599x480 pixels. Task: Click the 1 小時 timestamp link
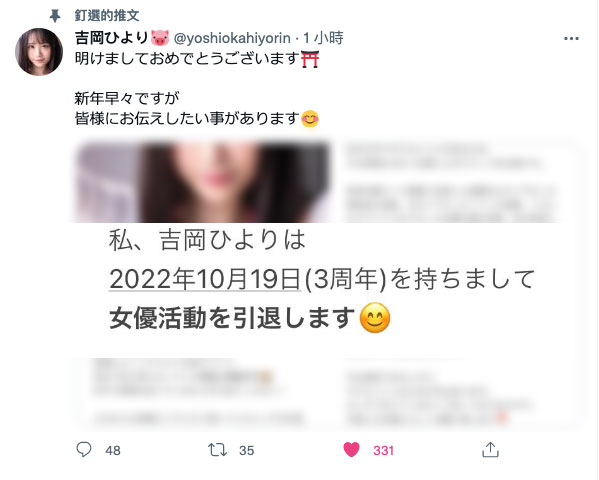point(323,38)
